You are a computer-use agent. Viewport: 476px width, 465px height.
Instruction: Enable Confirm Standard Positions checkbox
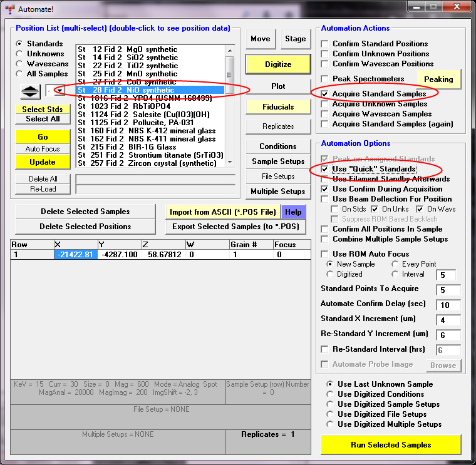pyautogui.click(x=324, y=44)
